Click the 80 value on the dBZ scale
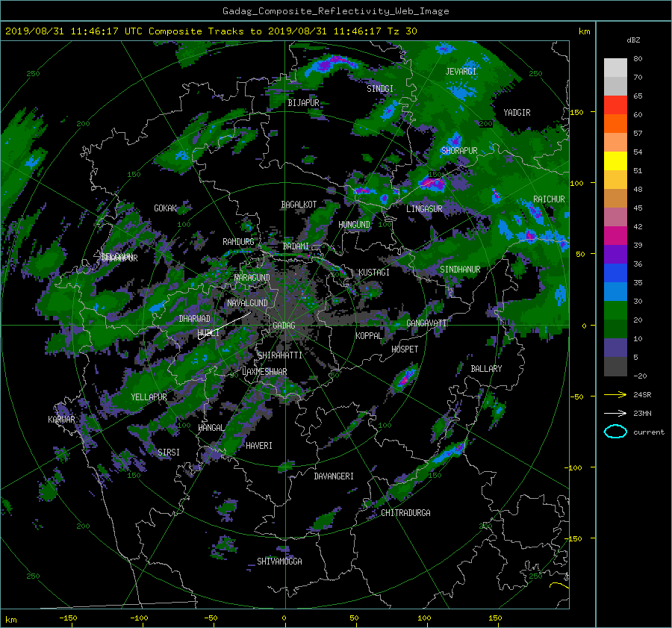The width and height of the screenshot is (672, 628). (638, 59)
